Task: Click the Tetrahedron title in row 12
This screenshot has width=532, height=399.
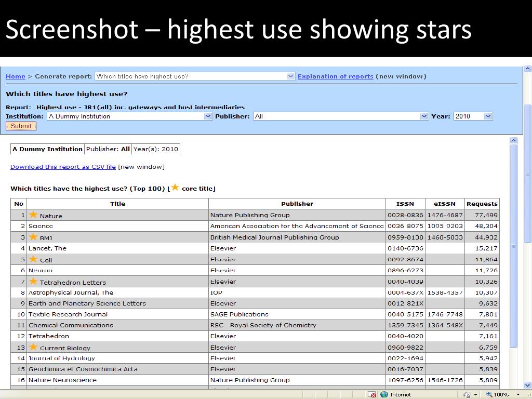Action: [x=49, y=336]
